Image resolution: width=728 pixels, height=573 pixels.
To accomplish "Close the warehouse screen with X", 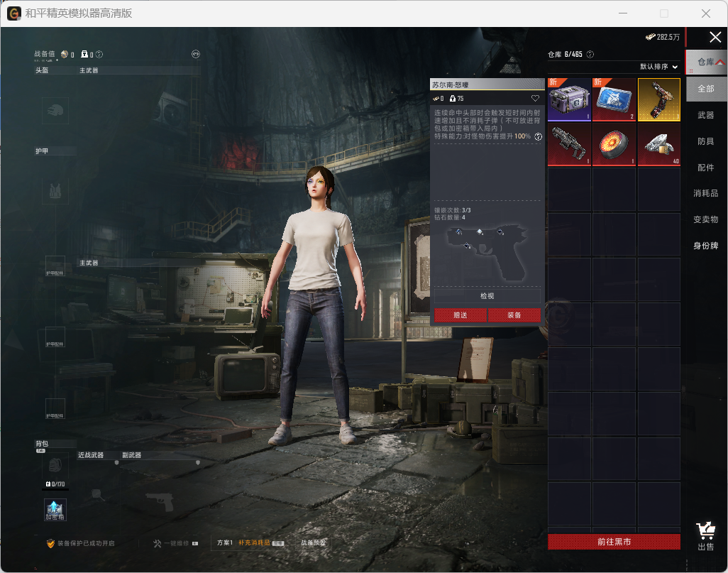I will coord(715,37).
